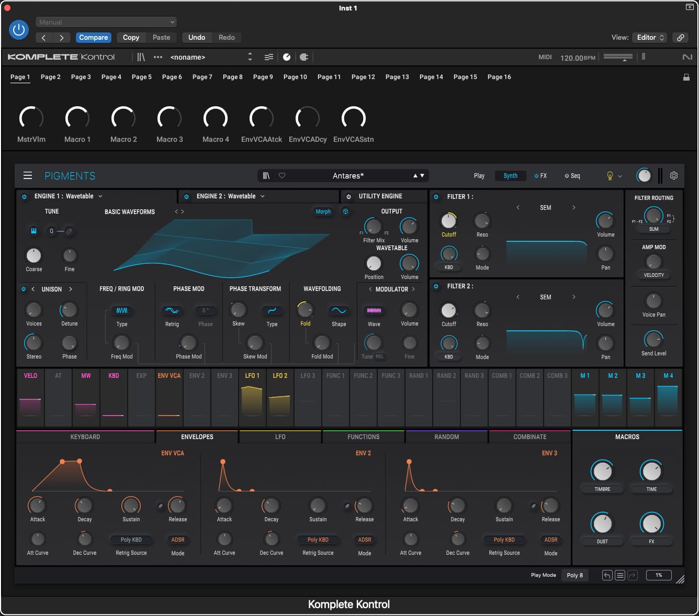Click the sound design tips lightbulb icon

(x=610, y=176)
